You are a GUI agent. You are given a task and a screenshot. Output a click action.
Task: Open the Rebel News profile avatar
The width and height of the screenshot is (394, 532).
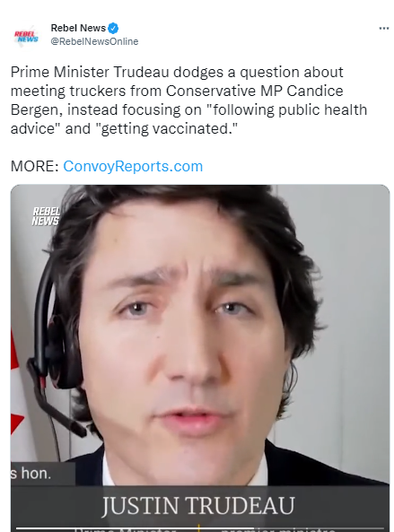26,36
